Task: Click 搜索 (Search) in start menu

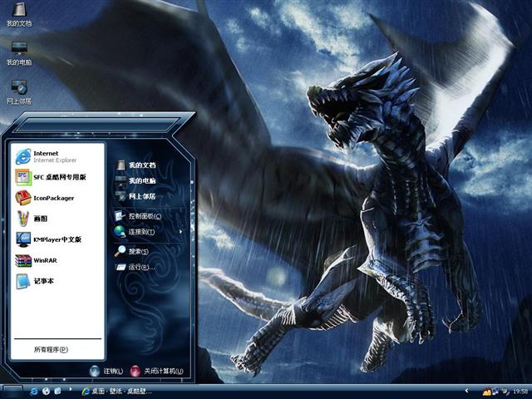Action: [x=137, y=251]
